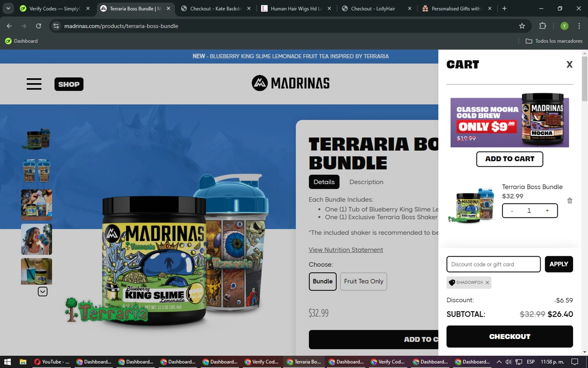
Task: Select the thumbnail of woman drinking from shaker
Action: click(x=36, y=239)
